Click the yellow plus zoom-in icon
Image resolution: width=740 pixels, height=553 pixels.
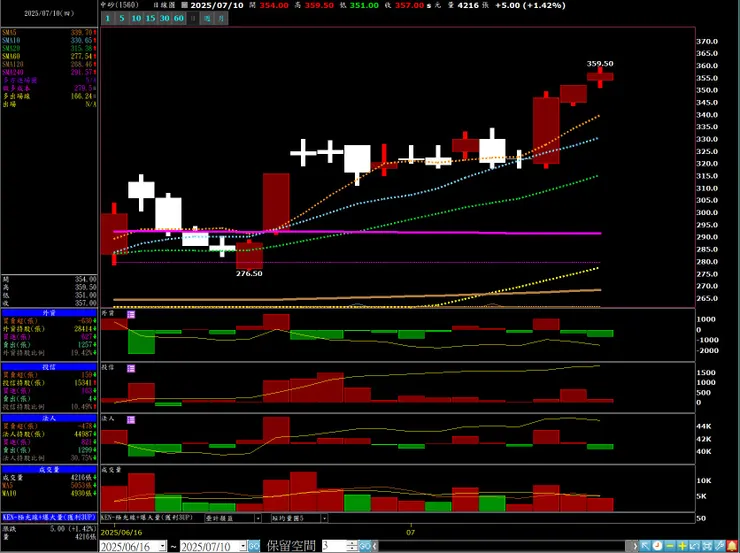click(x=682, y=546)
